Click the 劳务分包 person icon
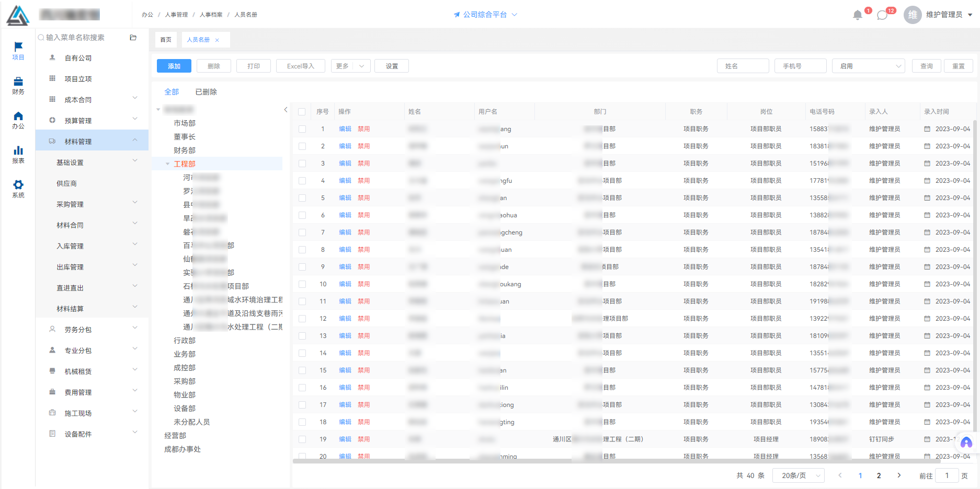The width and height of the screenshot is (980, 489). point(52,330)
